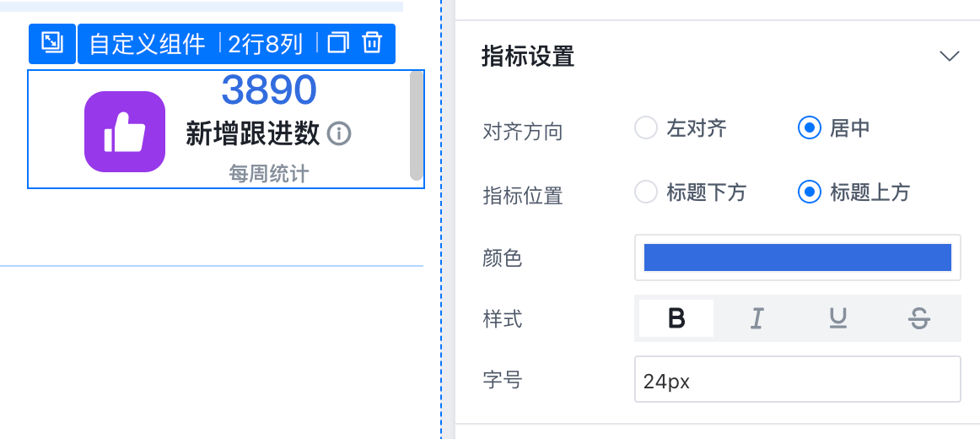Toggle strikethrough style for the indicator

(x=919, y=318)
